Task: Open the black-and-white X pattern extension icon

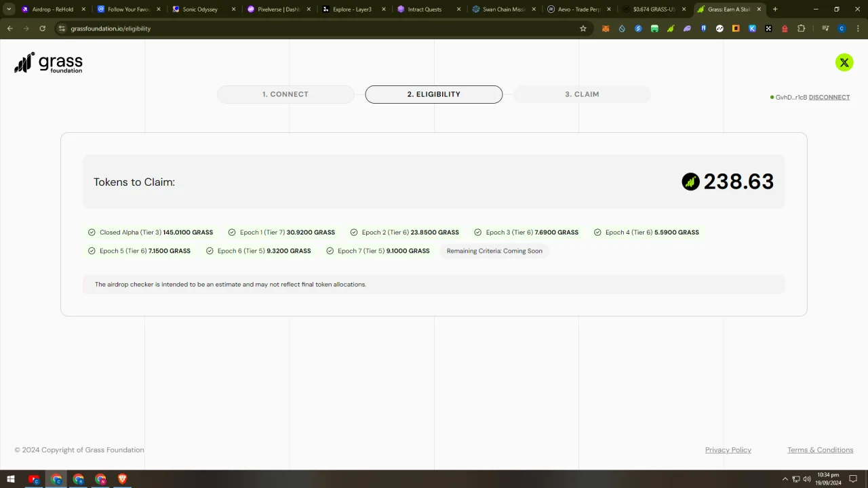Action: click(768, 28)
